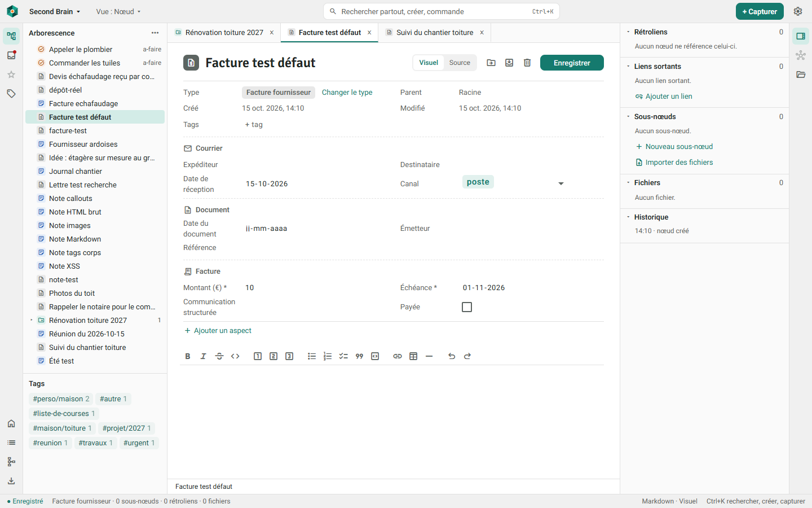Click Ajouter un aspect
Screen dimensions: 812x508
(218, 331)
